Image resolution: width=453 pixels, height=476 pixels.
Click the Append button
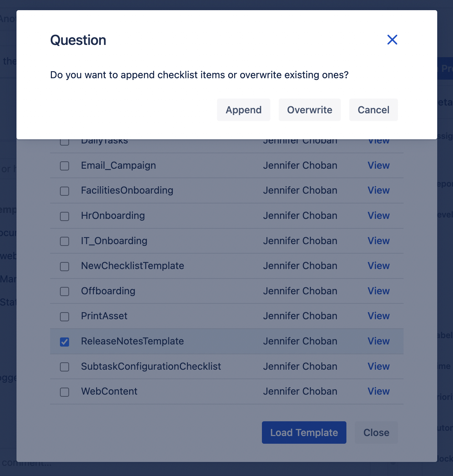click(x=243, y=110)
